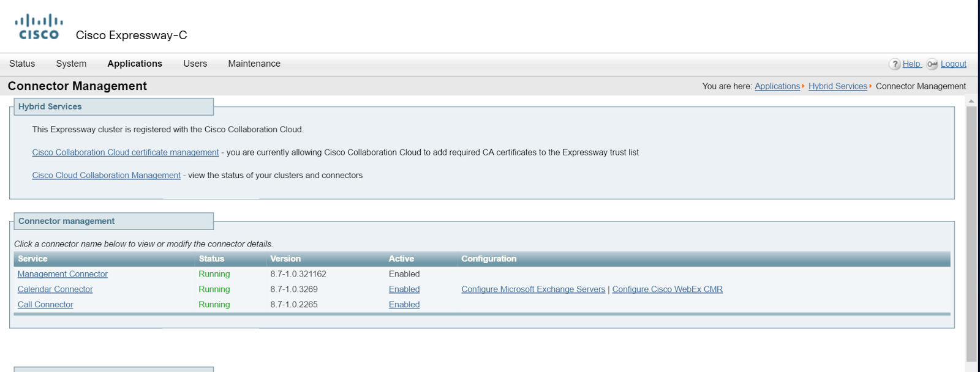Open the Users menu

point(195,64)
